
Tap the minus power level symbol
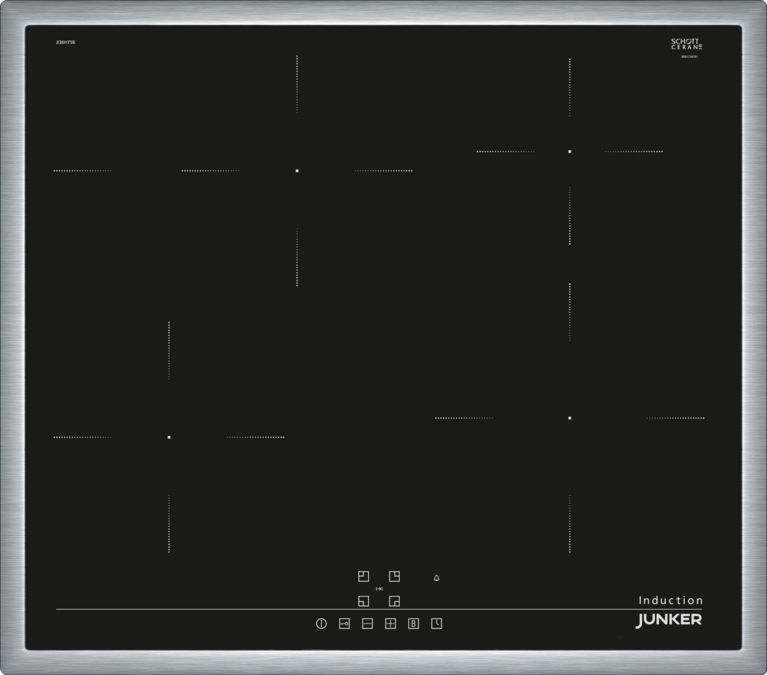point(367,624)
